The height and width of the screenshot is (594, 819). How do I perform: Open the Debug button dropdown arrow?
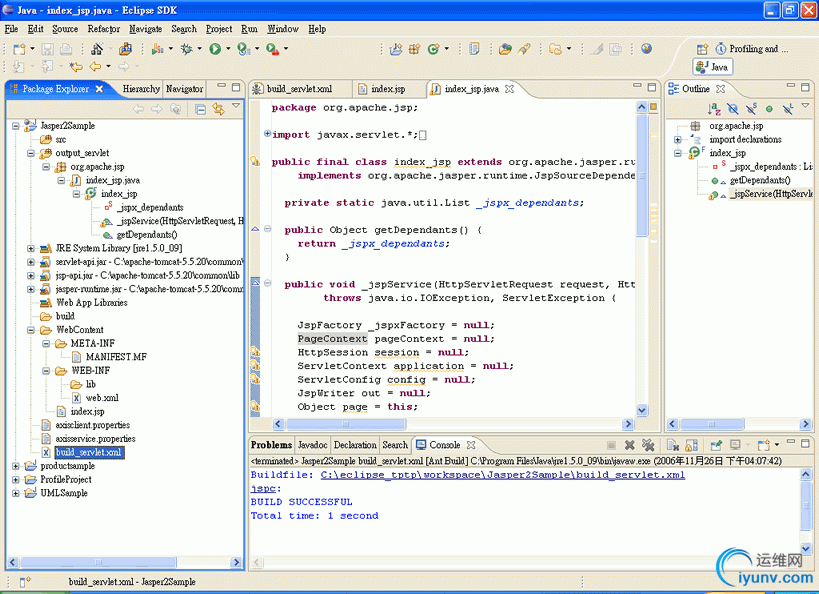point(200,49)
